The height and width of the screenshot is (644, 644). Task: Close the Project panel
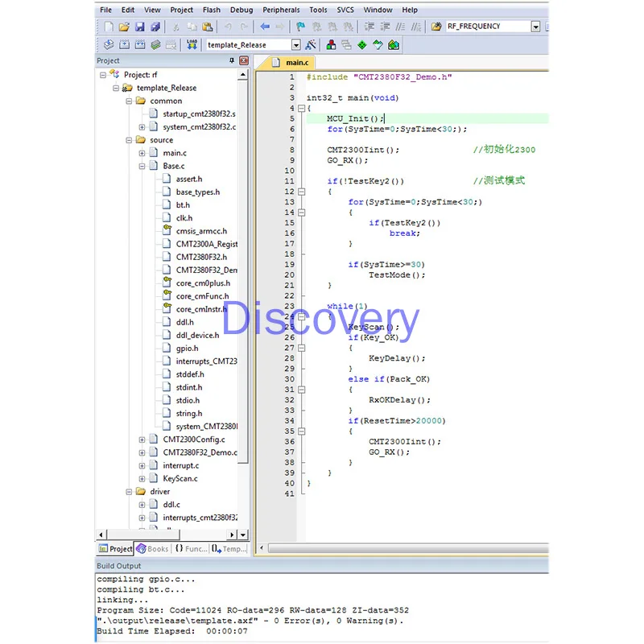(x=244, y=61)
